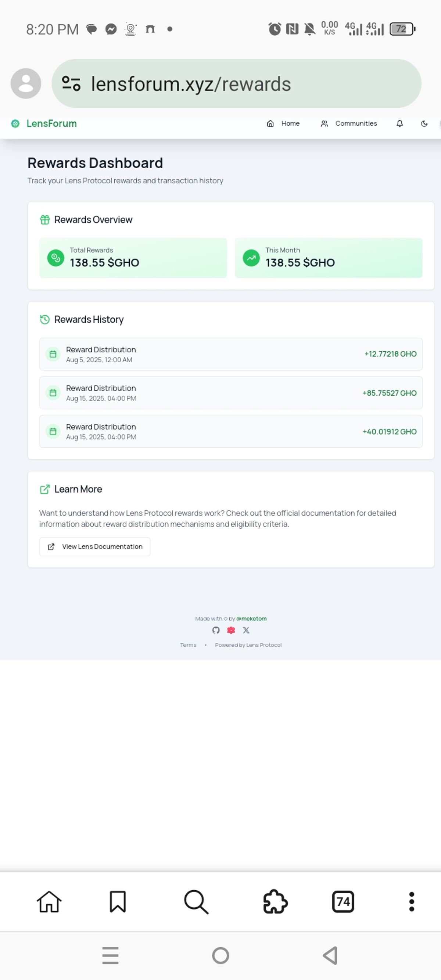
Task: Open browser bookmarks icon
Action: coord(118,902)
